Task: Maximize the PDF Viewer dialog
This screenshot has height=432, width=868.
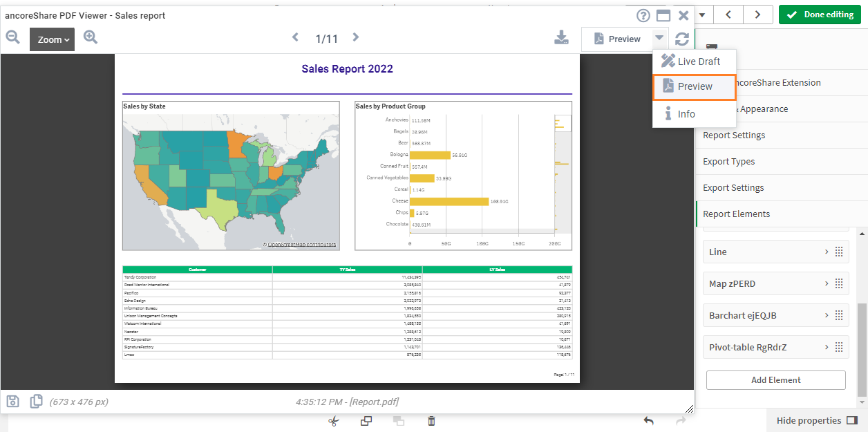Action: click(x=663, y=16)
